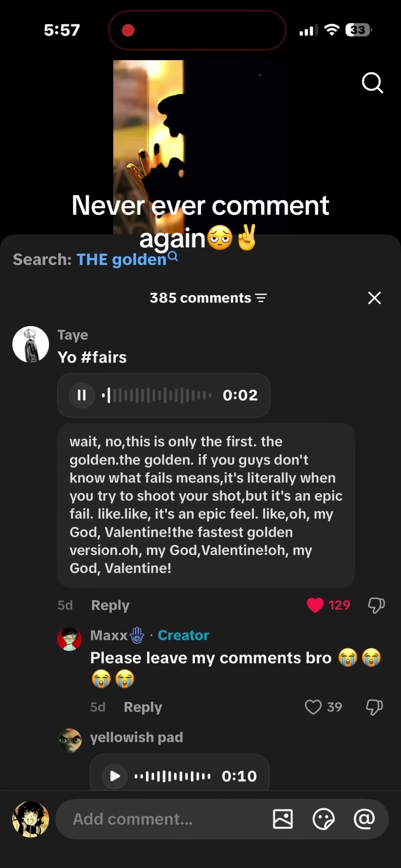Reply to Taye's comment

coord(110,605)
